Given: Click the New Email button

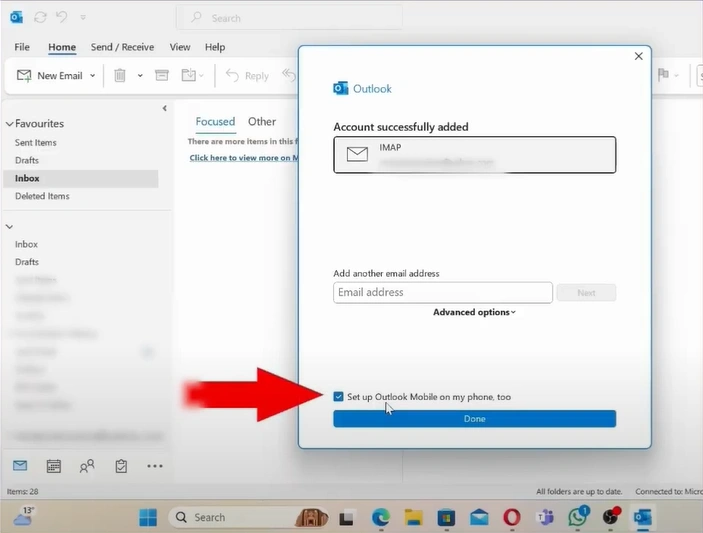Looking at the screenshot, I should point(50,76).
